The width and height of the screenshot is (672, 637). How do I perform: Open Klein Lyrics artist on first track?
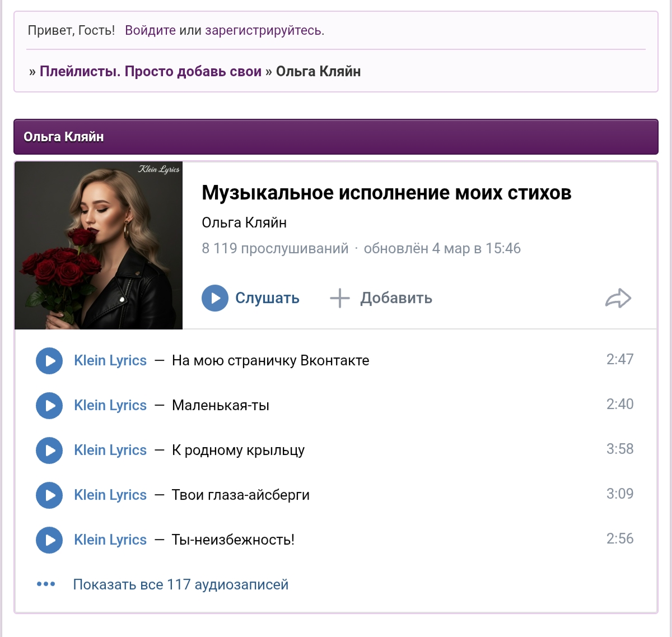click(110, 361)
